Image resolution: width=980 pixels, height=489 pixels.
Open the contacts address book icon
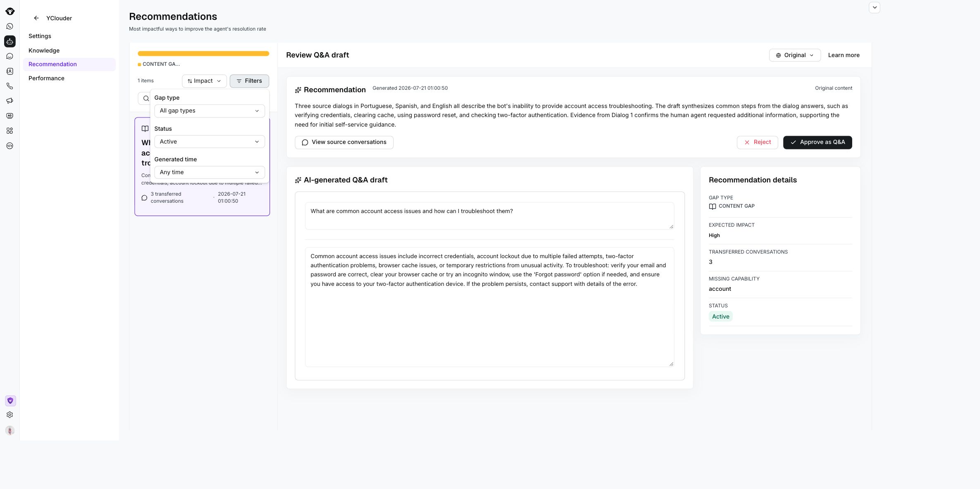pos(10,71)
